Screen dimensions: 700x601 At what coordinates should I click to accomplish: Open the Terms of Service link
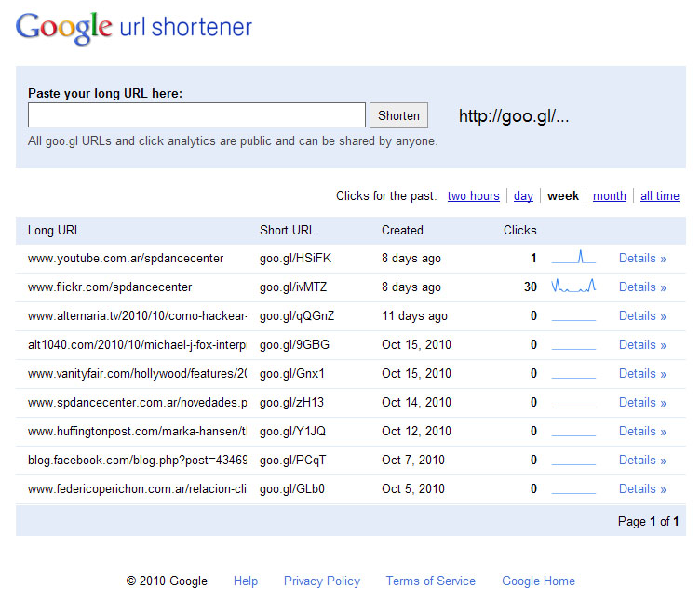click(431, 581)
